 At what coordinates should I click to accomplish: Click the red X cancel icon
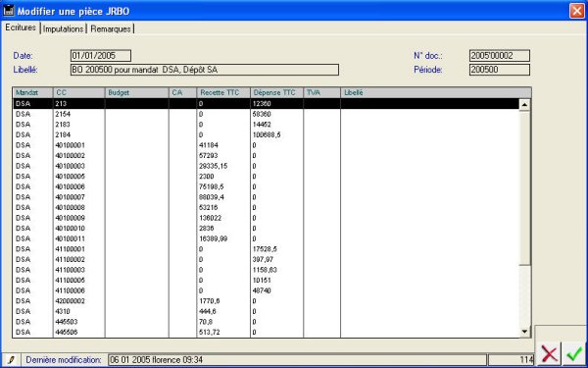pos(549,353)
